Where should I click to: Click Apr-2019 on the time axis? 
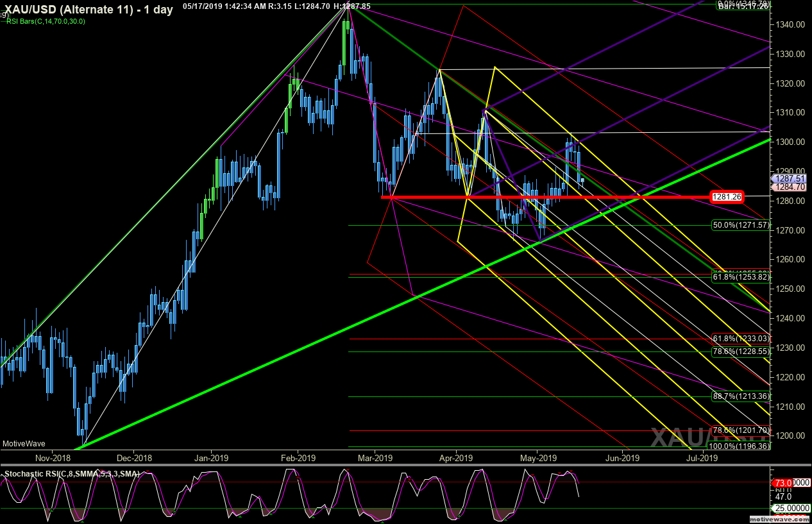[x=455, y=458]
